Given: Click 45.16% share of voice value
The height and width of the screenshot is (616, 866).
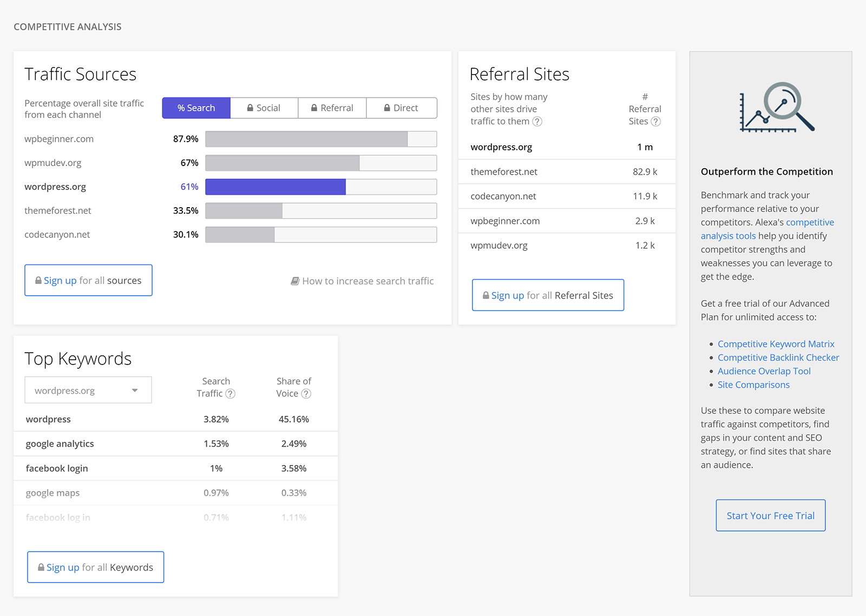Looking at the screenshot, I should click(294, 419).
